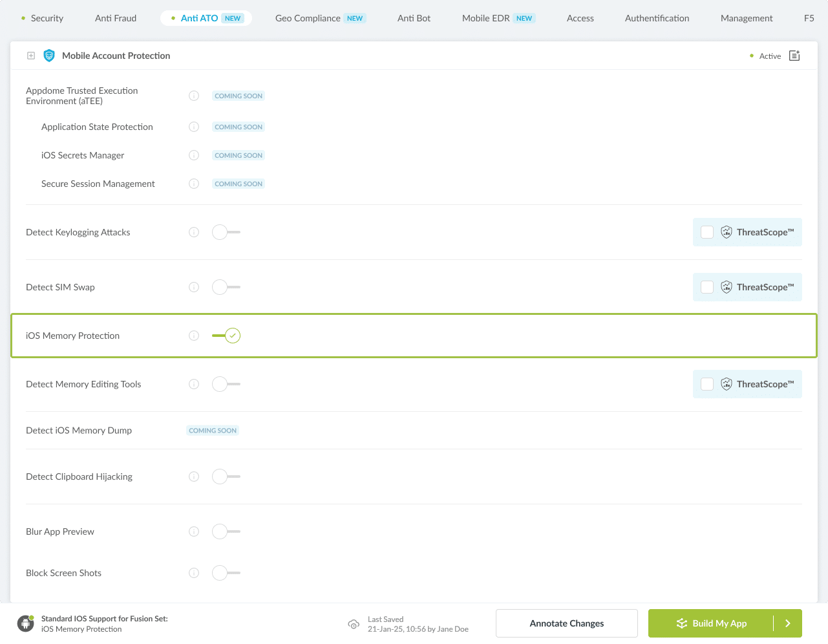Disable the iOS Memory Protection toggle
Viewport: 828px width, 644px height.
pos(226,336)
